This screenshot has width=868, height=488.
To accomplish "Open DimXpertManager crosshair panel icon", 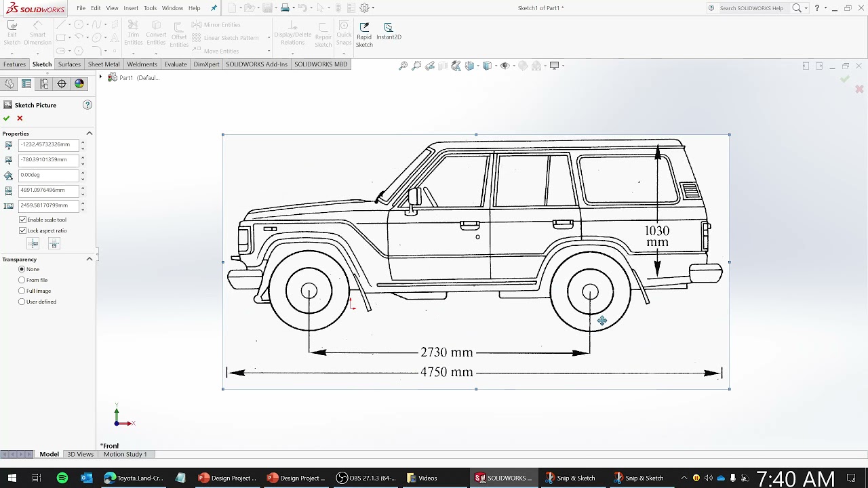I will click(62, 84).
